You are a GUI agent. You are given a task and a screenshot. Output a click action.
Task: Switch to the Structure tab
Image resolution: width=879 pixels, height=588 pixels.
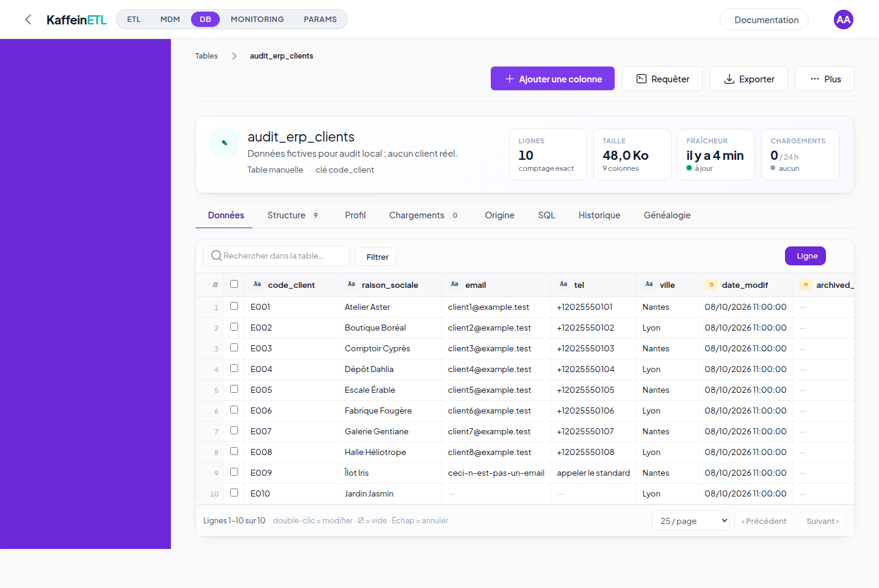[x=293, y=215]
